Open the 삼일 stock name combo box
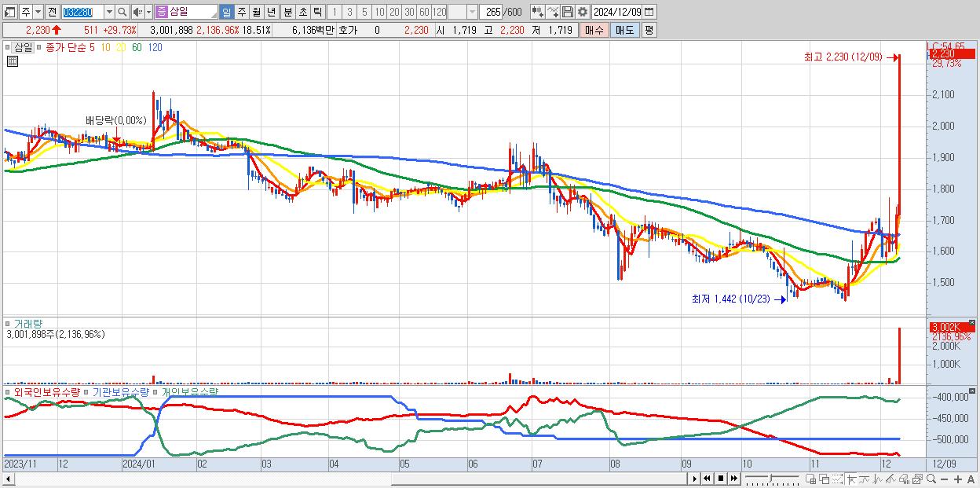This screenshot has height=488, width=980. pos(187,12)
